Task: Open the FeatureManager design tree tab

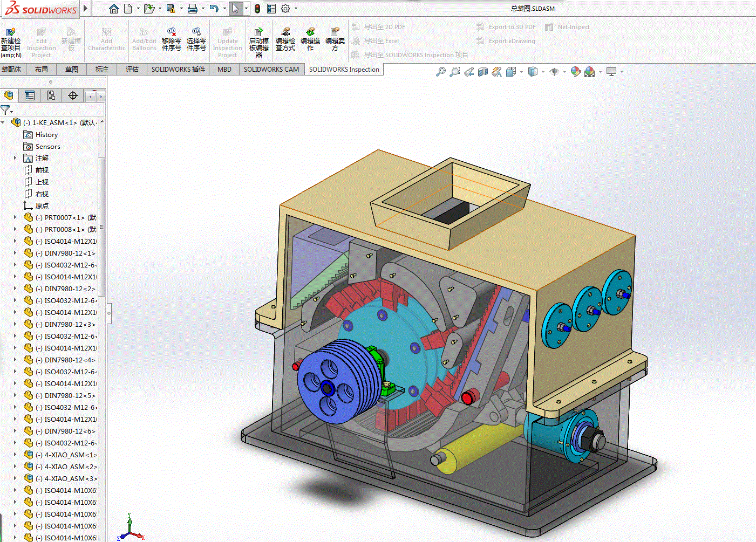Action: [9, 95]
